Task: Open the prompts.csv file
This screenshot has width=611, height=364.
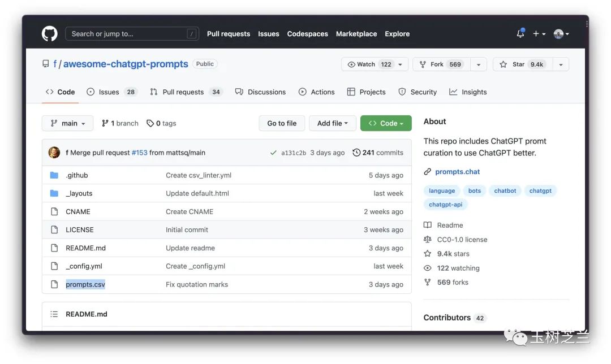Action: pyautogui.click(x=85, y=284)
